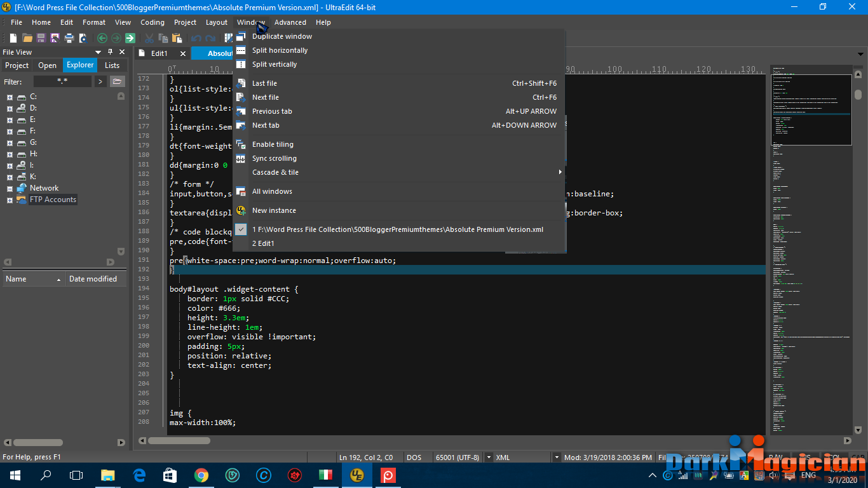Image resolution: width=868 pixels, height=488 pixels.
Task: Click the Print toolbar icon
Action: (x=69, y=38)
